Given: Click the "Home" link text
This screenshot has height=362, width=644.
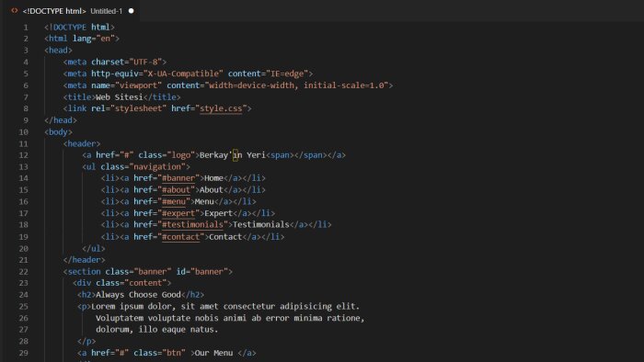Looking at the screenshot, I should [x=213, y=178].
